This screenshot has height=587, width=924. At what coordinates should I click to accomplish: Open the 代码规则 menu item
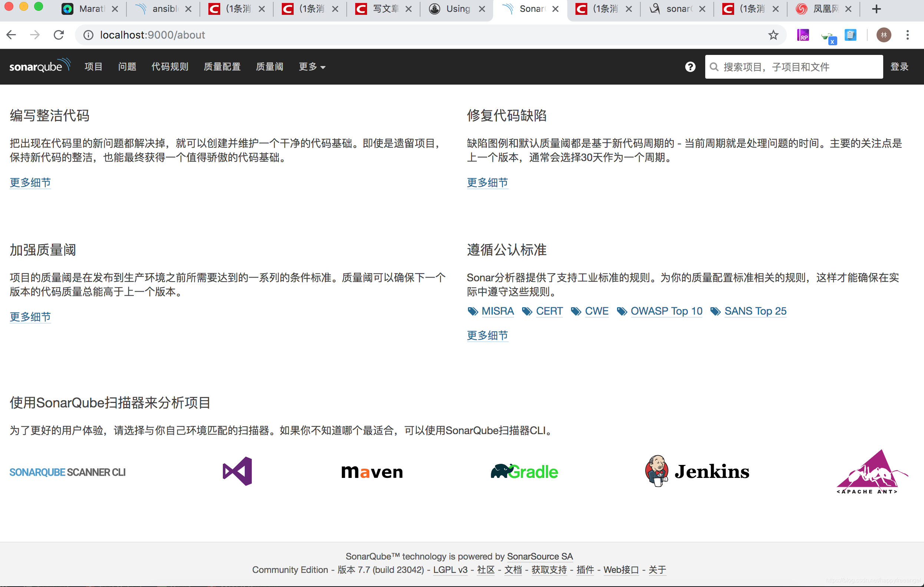[169, 67]
